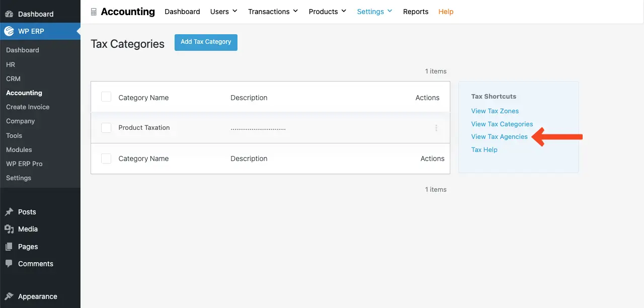Open WP ERP Pro submenu item
Viewport: 644px width, 308px height.
click(24, 164)
